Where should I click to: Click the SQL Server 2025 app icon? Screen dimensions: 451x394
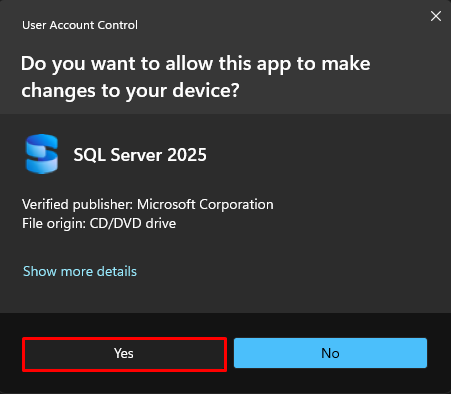tap(42, 154)
